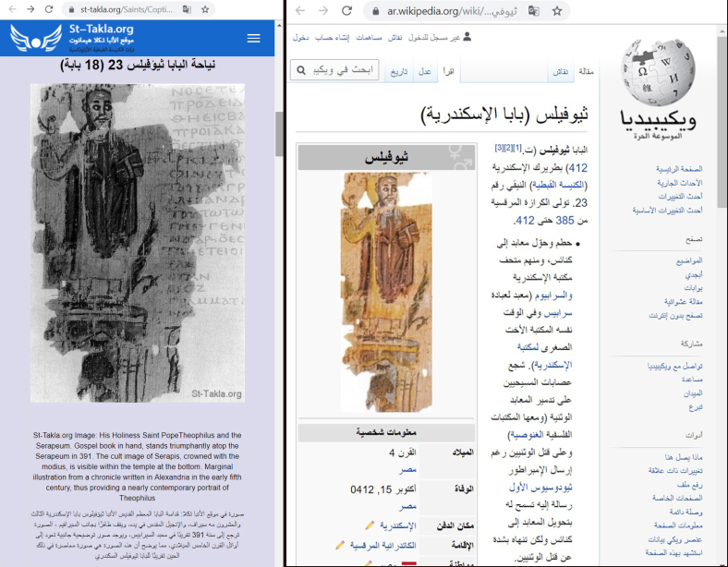Image resolution: width=728 pixels, height=567 pixels.
Task: Select the اقرأ tab
Action: 448,71
